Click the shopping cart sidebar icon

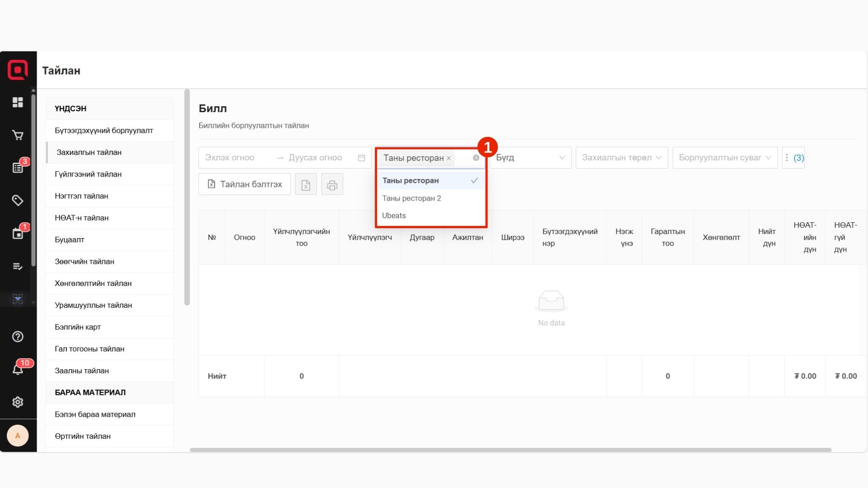pos(18,135)
